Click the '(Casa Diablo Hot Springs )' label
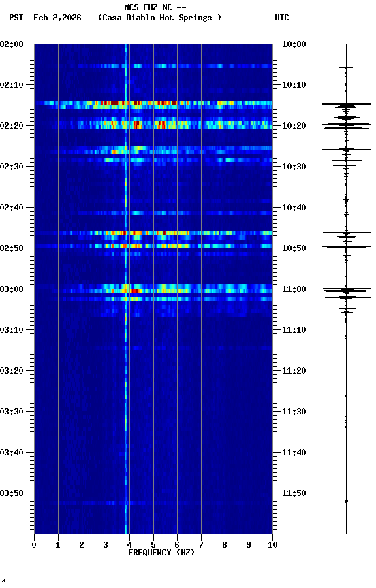376x588 pixels. pyautogui.click(x=159, y=18)
